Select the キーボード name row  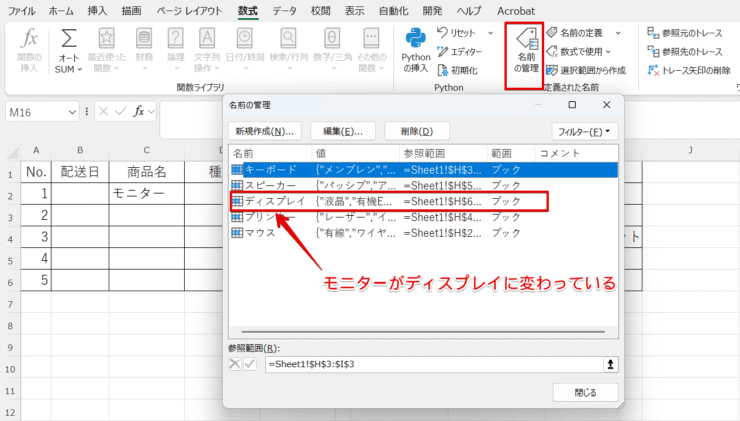(x=423, y=169)
